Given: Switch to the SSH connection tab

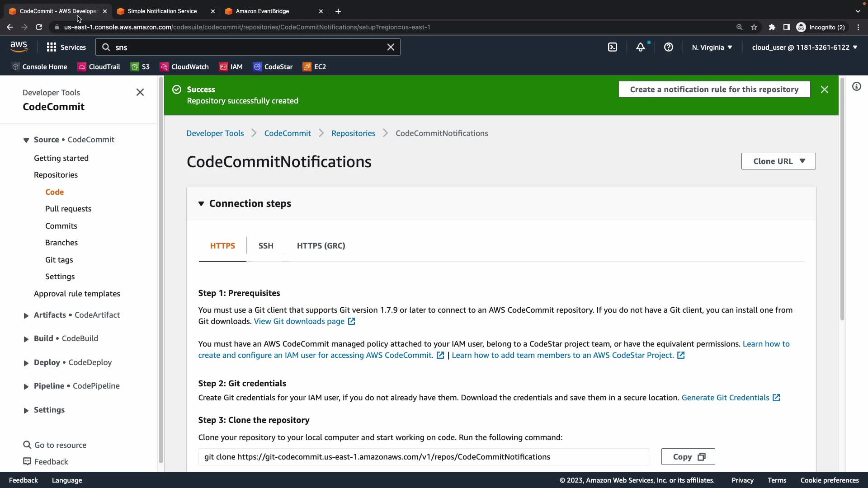Looking at the screenshot, I should (x=266, y=246).
